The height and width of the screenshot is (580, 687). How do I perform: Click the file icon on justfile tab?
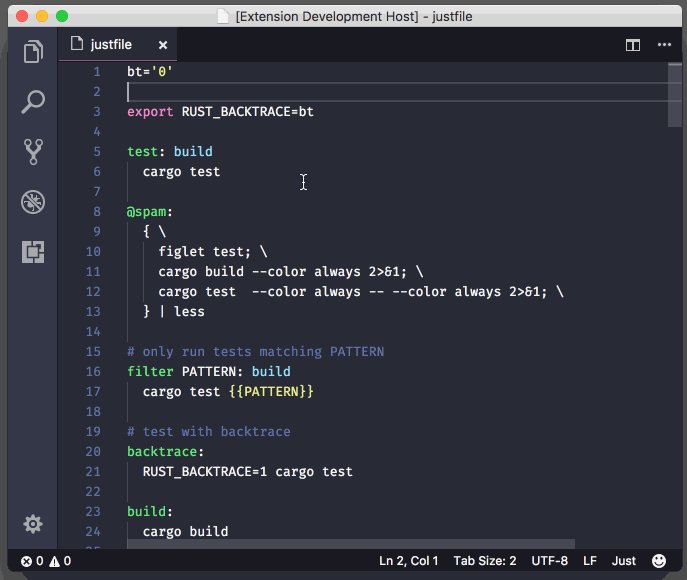click(x=77, y=44)
